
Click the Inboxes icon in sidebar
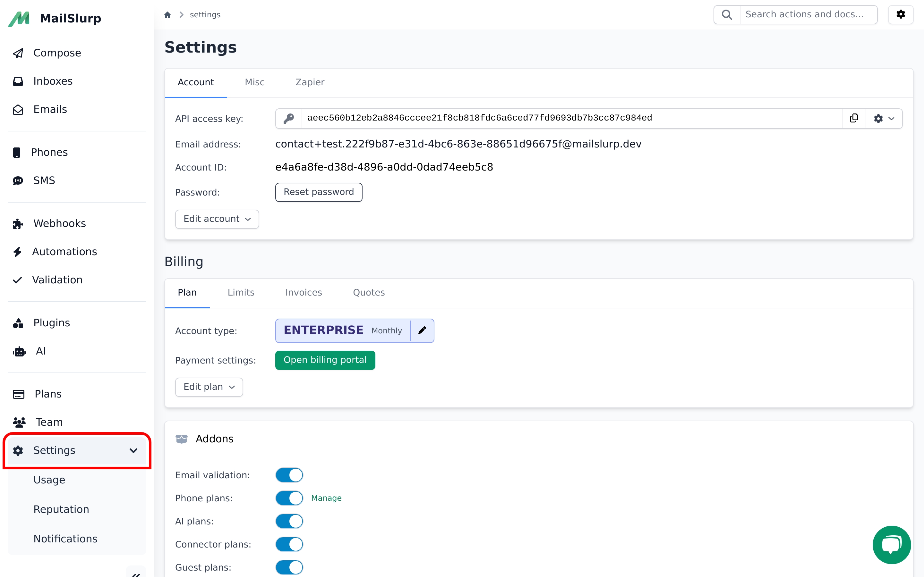(18, 81)
